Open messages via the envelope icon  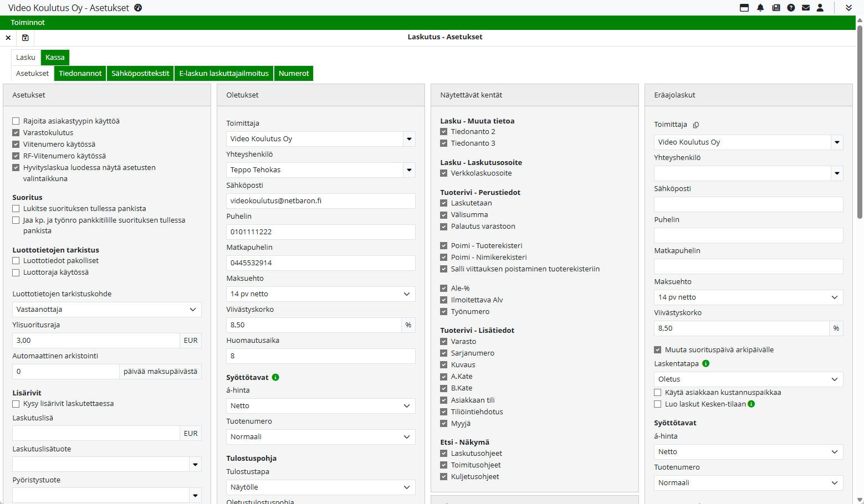pyautogui.click(x=806, y=8)
